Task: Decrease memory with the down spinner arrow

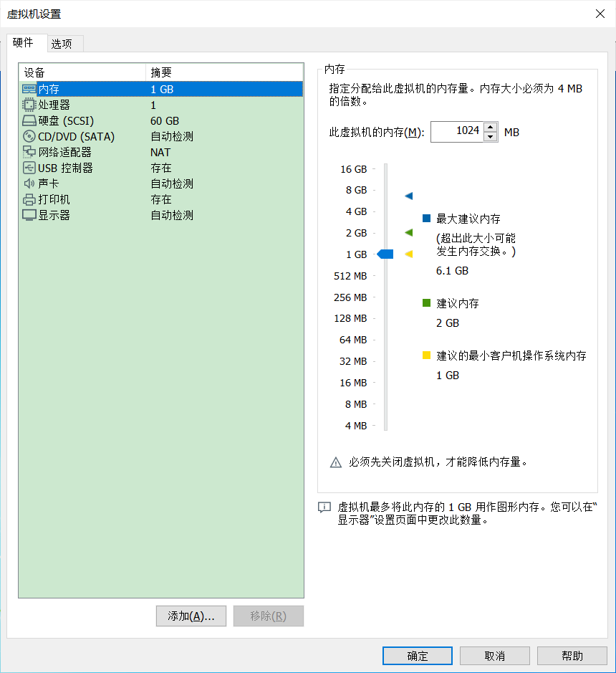Action: (x=489, y=136)
